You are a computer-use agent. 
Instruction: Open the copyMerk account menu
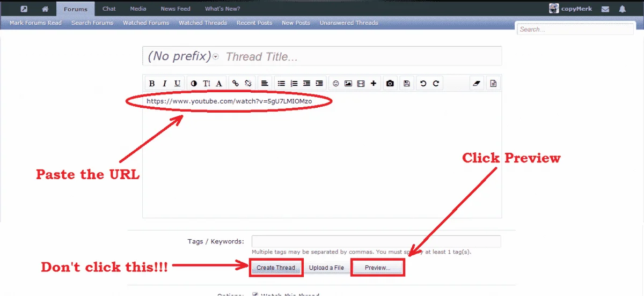(x=571, y=9)
